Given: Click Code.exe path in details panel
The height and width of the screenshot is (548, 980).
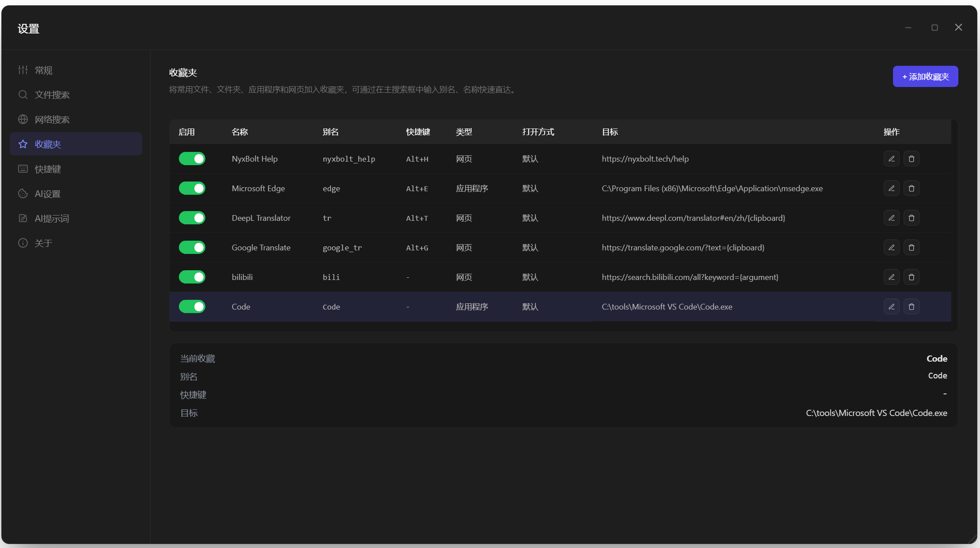Looking at the screenshot, I should (877, 413).
